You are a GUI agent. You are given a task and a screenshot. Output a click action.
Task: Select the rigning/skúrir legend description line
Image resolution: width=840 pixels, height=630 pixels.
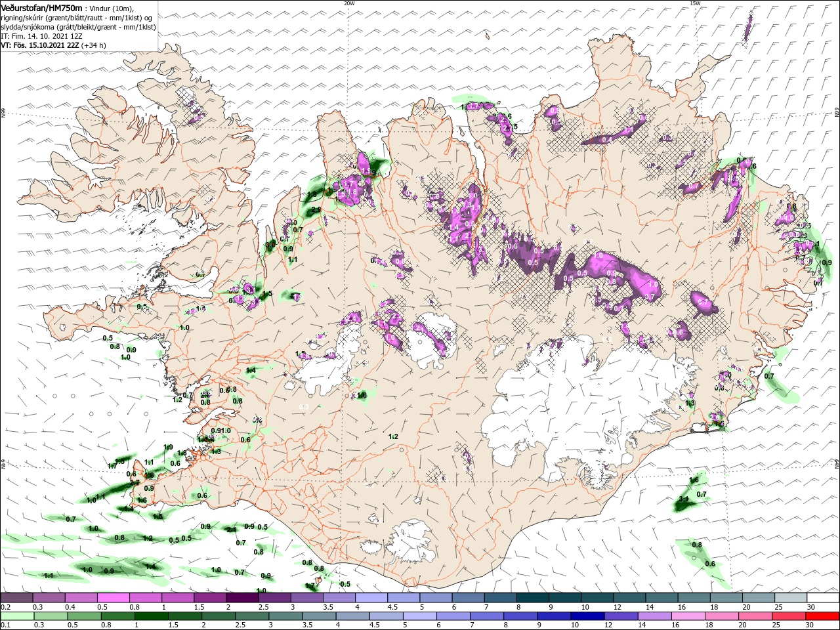click(x=77, y=17)
